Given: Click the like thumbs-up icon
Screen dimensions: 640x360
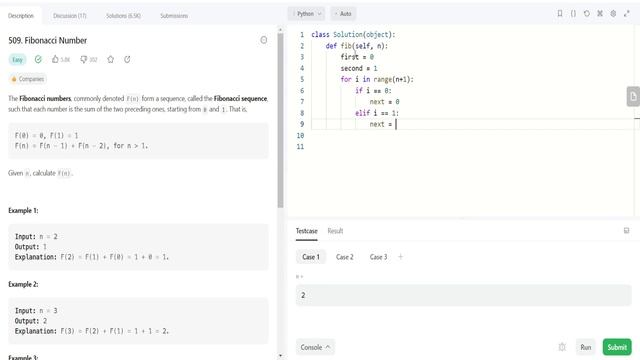Looking at the screenshot, I should pyautogui.click(x=56, y=59).
